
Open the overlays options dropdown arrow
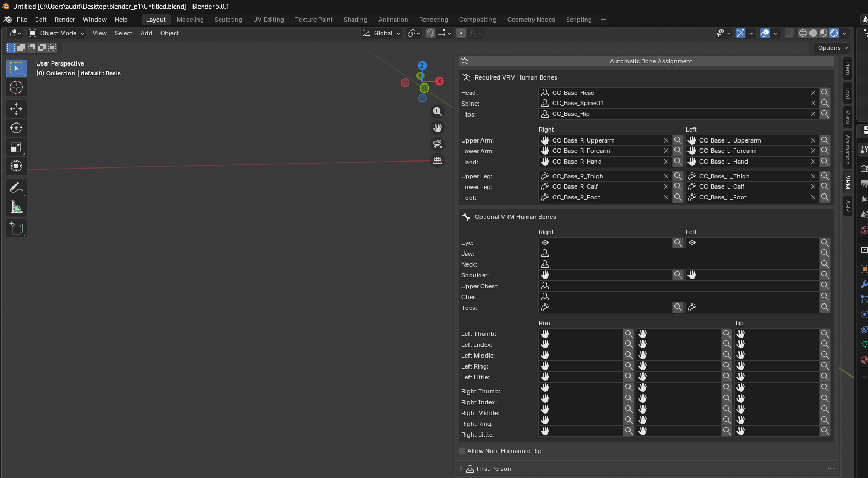point(775,33)
